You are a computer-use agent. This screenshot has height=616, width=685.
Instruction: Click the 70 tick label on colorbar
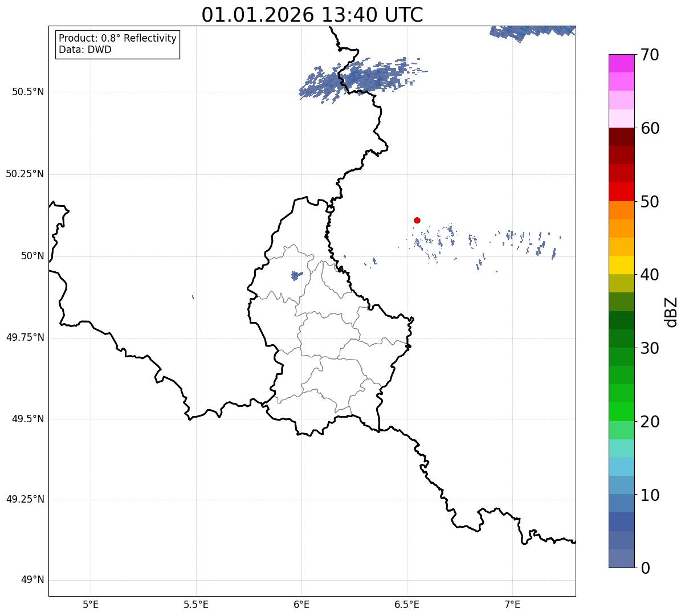tap(650, 55)
